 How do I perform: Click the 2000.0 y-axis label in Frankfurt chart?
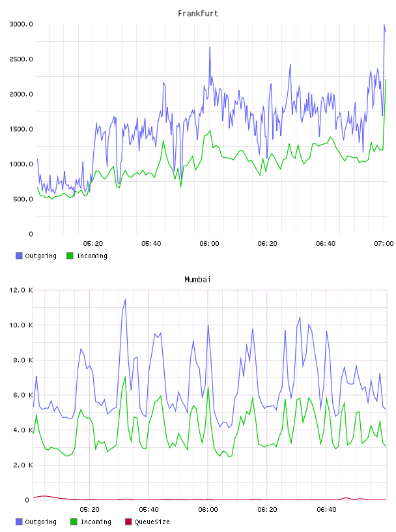(21, 94)
